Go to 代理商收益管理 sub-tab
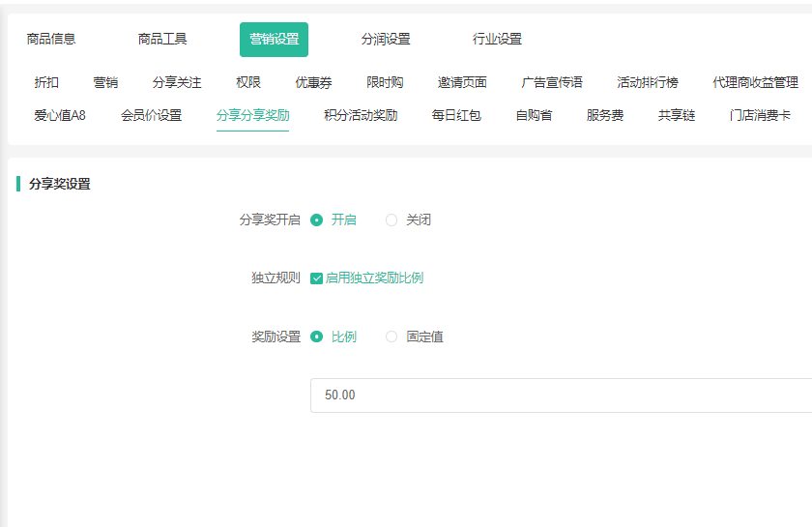The image size is (812, 527). (x=755, y=83)
